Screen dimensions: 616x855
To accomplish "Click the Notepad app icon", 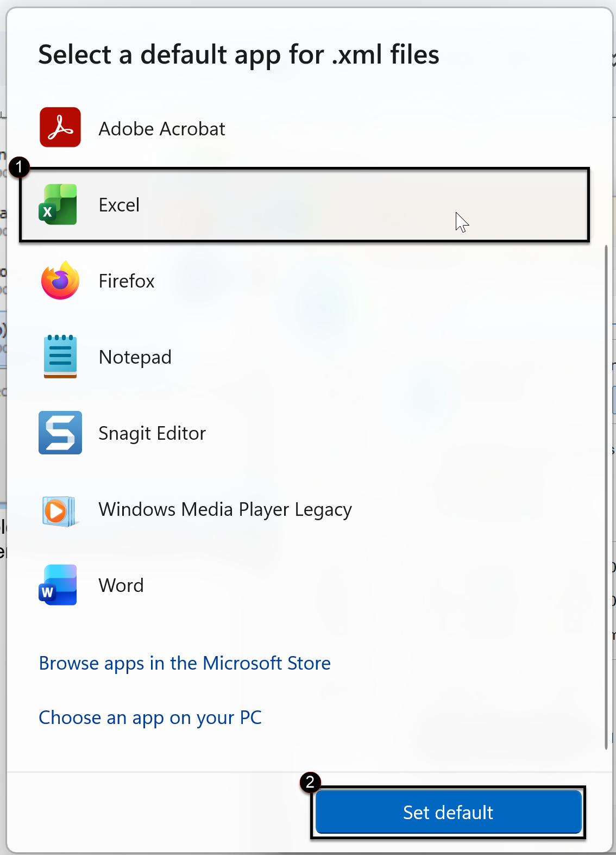I will pyautogui.click(x=60, y=357).
